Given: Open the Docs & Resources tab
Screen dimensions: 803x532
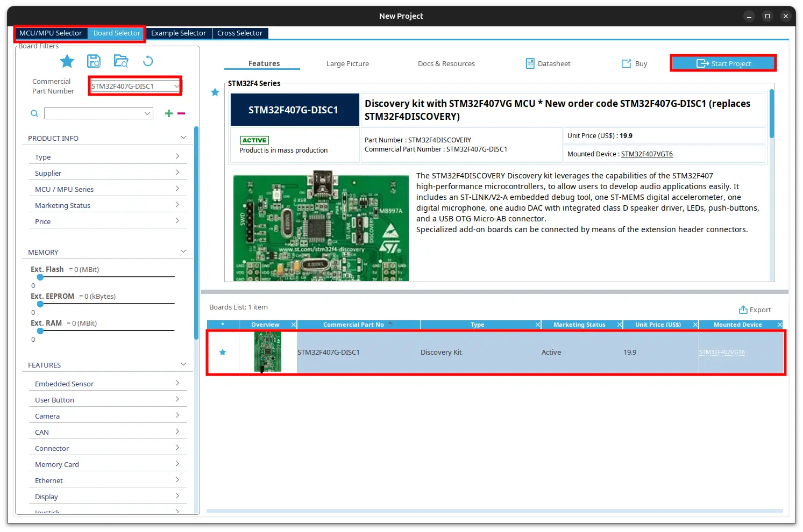Looking at the screenshot, I should pos(446,63).
